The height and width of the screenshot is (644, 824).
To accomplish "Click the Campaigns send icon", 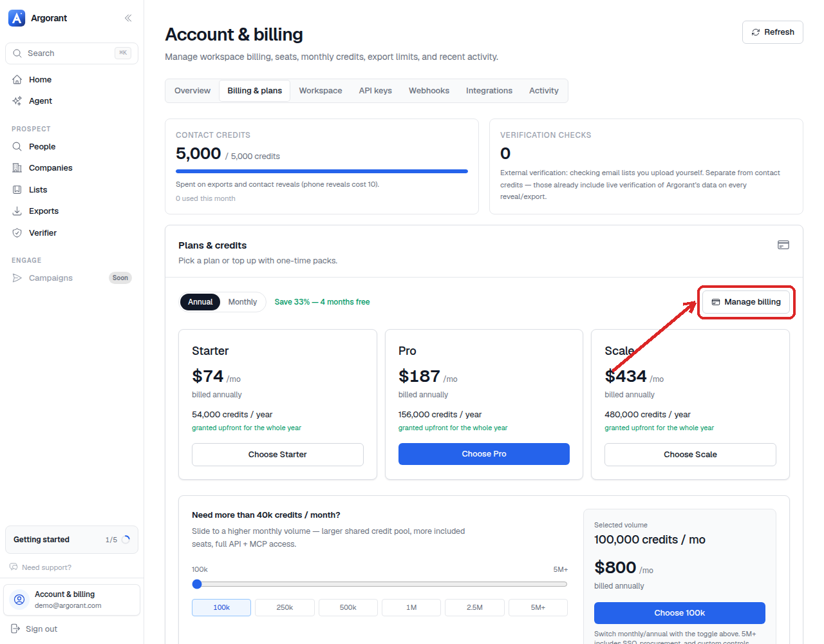I will pos(17,278).
